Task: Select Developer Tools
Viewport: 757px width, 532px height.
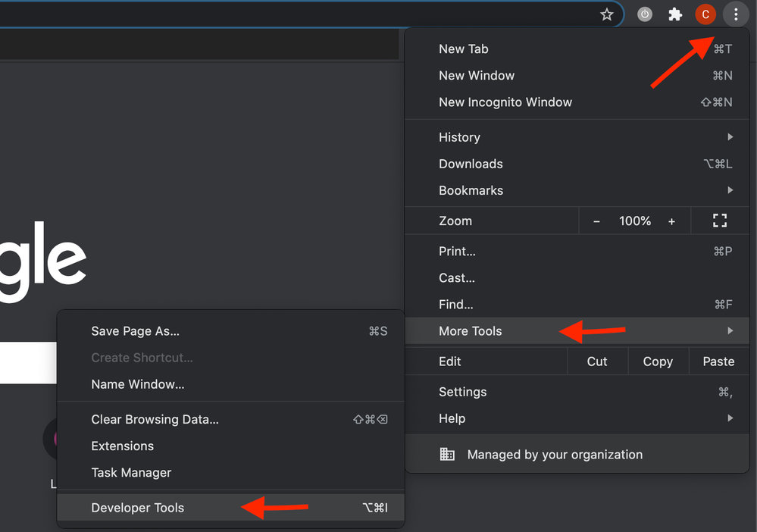Action: coord(137,508)
